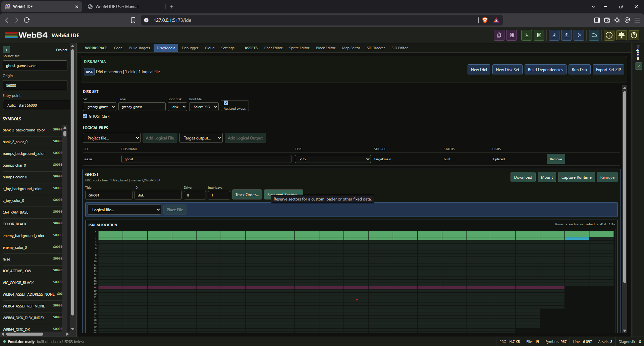The width and height of the screenshot is (644, 346).
Task: Open the Debugger tab
Action: tap(190, 48)
